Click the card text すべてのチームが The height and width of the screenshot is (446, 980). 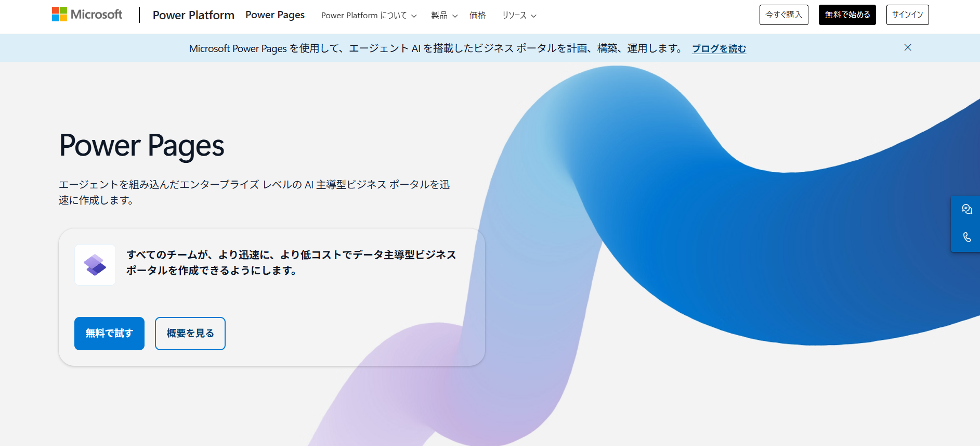coord(291,262)
